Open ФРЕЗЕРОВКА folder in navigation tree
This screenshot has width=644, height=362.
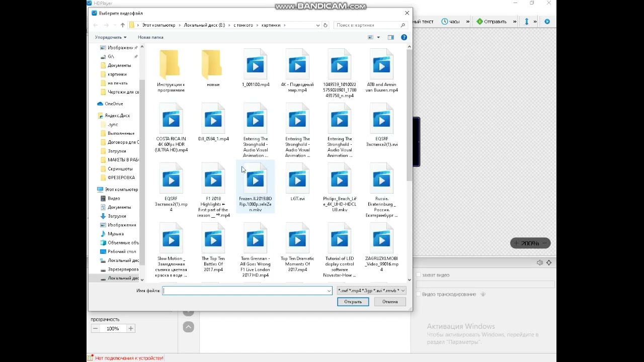coord(121,177)
